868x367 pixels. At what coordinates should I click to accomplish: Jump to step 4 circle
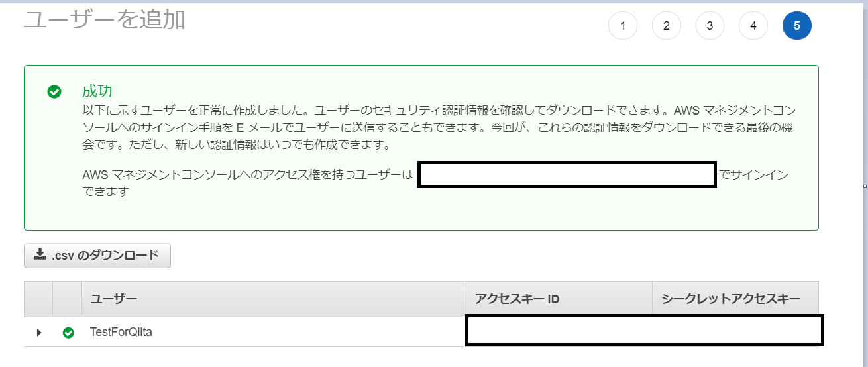coord(753,26)
